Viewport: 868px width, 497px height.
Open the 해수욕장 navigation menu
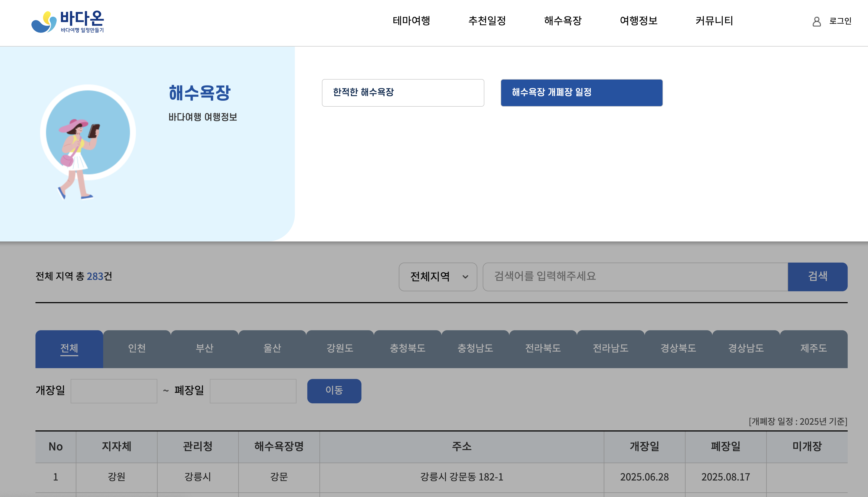(563, 21)
